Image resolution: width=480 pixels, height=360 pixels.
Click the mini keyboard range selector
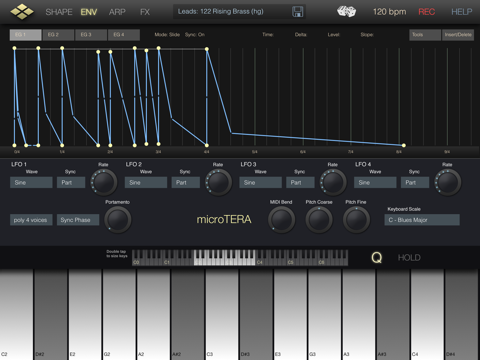coord(240,258)
